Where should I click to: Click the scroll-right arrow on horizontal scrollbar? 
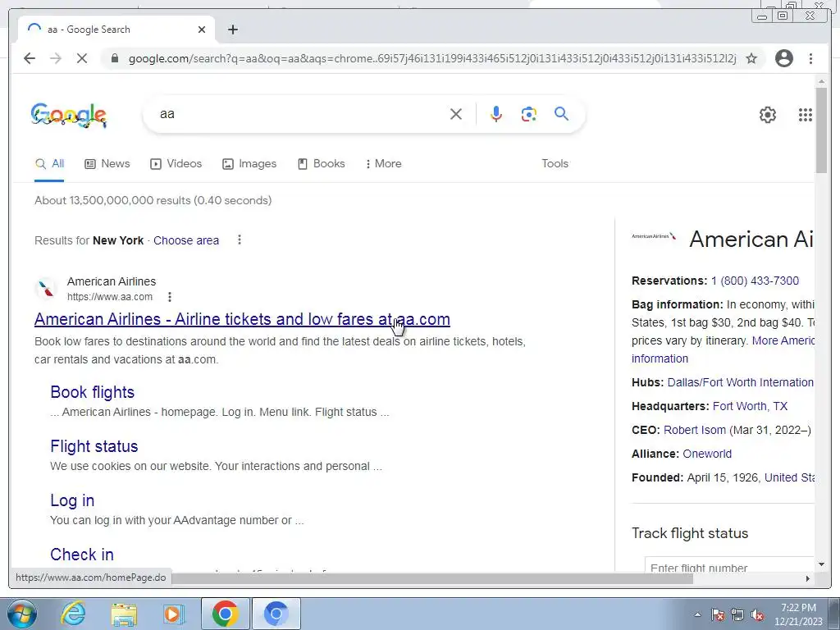click(x=808, y=578)
